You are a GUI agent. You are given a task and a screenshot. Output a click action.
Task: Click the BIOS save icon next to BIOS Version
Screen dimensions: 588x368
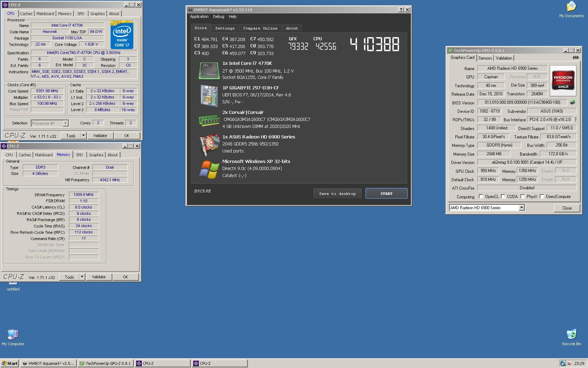[572, 102]
